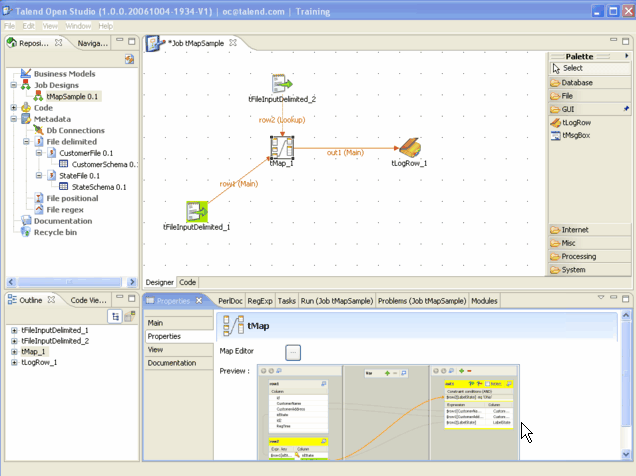Expand the Code node in Repository
Viewport: 636px width, 476px height.
13,108
